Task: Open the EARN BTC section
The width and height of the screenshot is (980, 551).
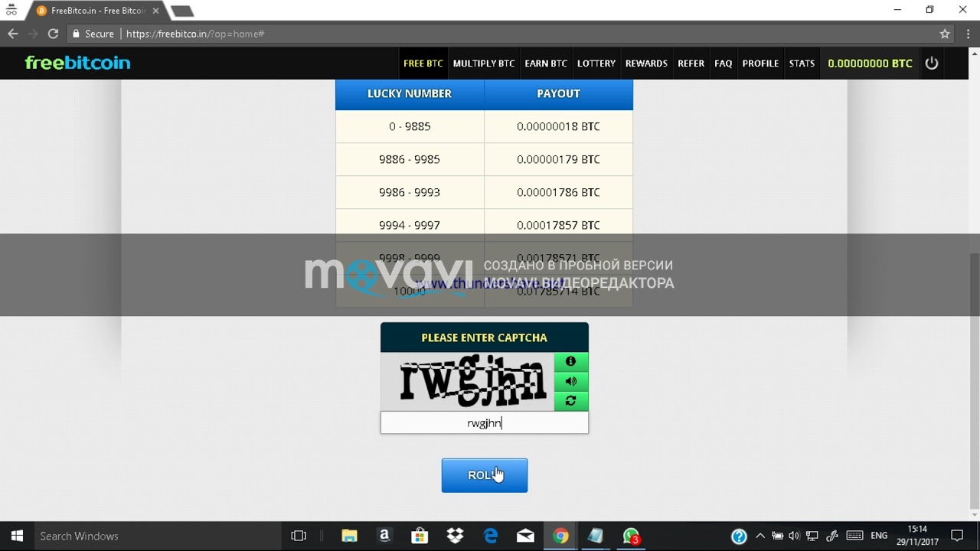Action: tap(546, 64)
